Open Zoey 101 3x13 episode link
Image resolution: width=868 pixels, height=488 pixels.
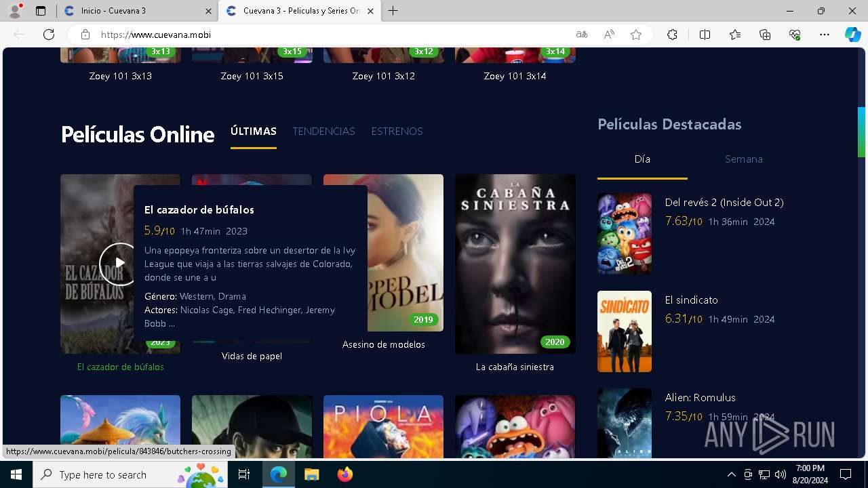[121, 76]
